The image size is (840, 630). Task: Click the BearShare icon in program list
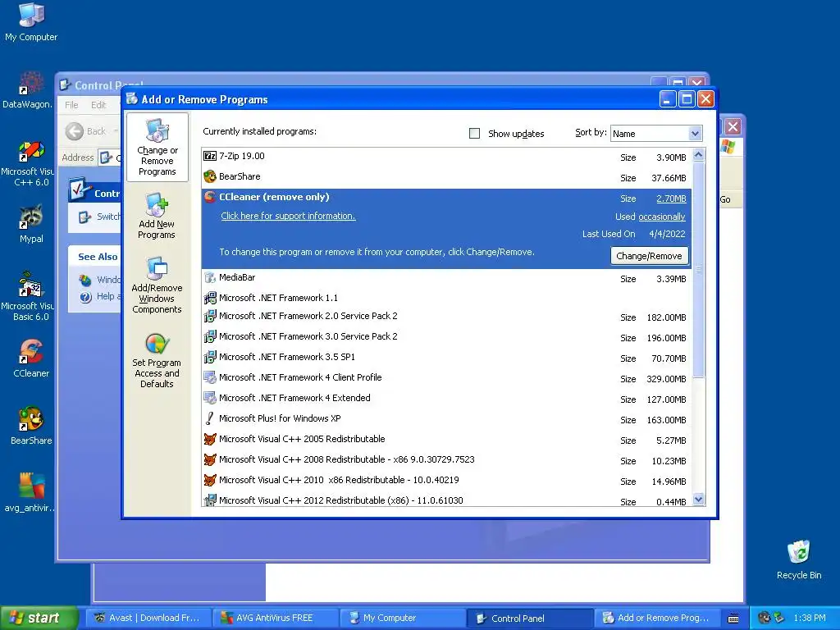pos(210,176)
